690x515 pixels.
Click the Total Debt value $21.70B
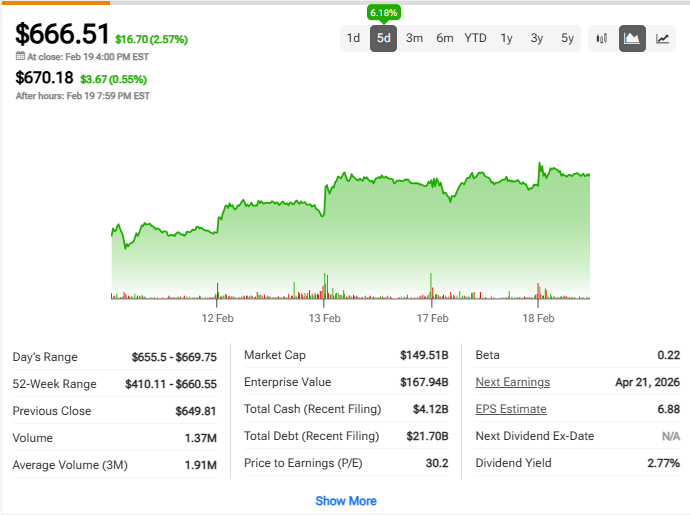[x=427, y=436]
